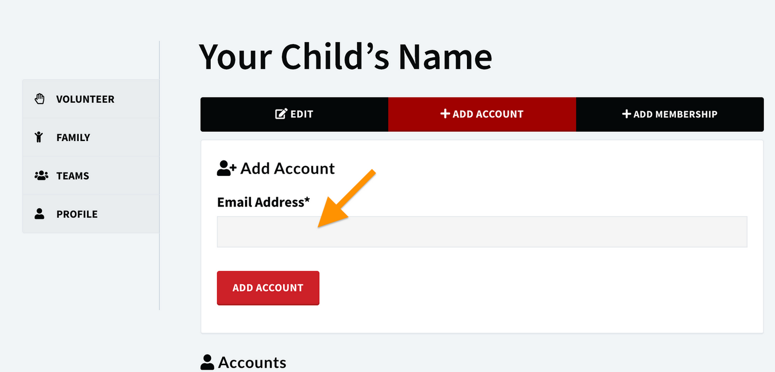Open the Volunteer sidebar menu item

(x=90, y=99)
